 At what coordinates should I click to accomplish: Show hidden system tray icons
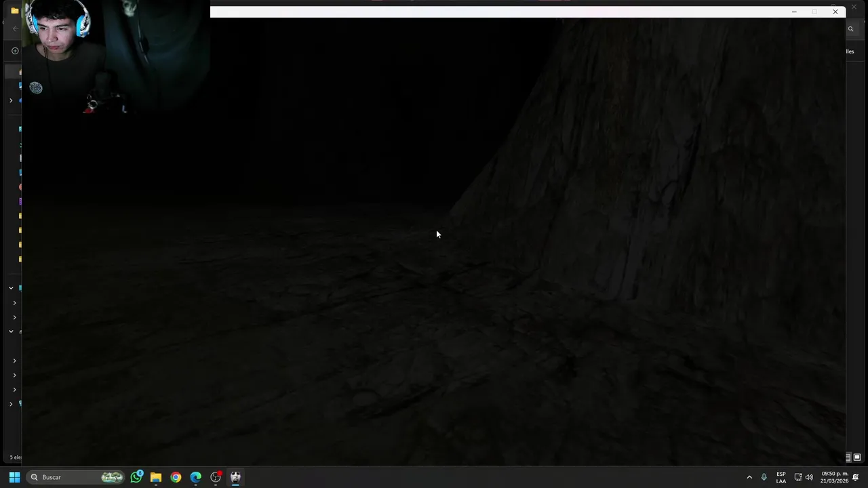click(749, 477)
